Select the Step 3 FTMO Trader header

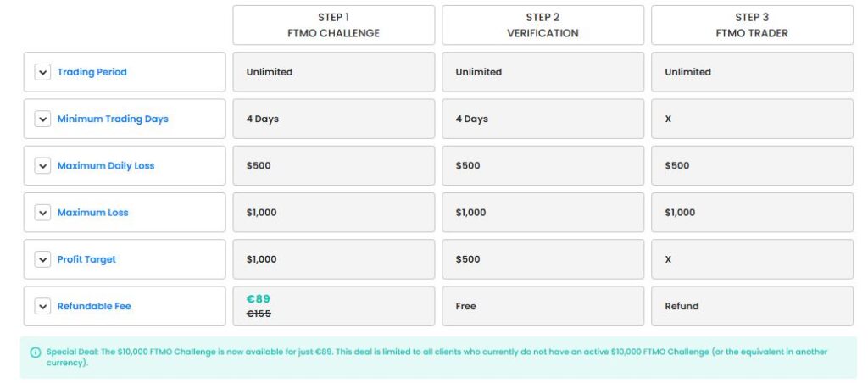[752, 25]
